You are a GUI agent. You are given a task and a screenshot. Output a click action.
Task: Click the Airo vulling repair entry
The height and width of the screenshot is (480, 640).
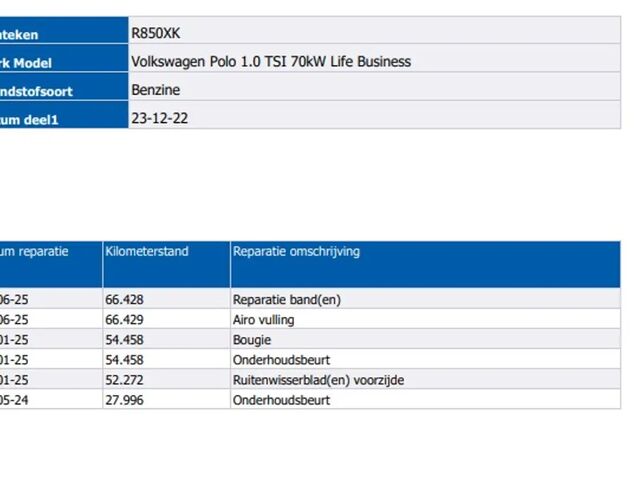pos(263,320)
